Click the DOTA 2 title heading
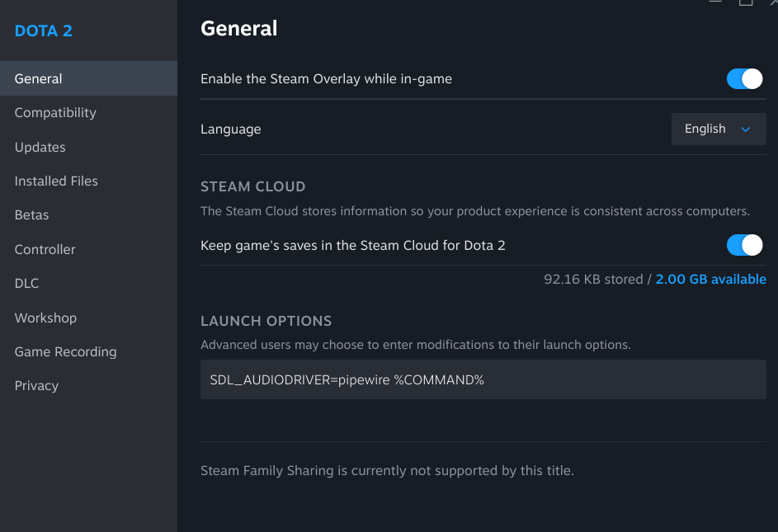This screenshot has width=778, height=532. [44, 31]
